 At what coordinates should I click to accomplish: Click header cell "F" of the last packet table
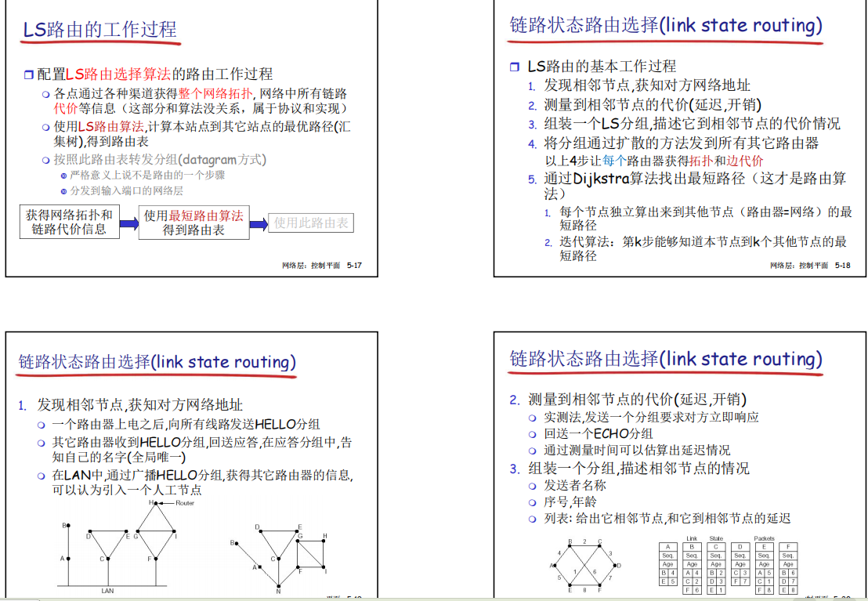788,547
